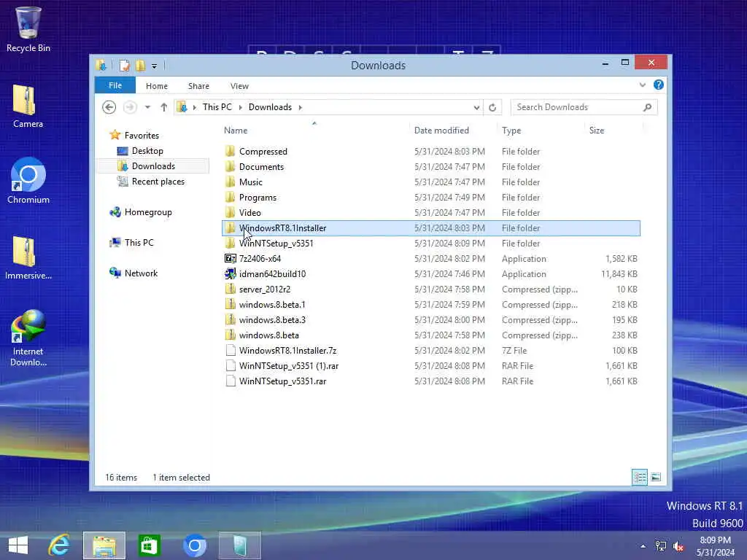Click This PC in the address breadcrumb
The image size is (747, 560).
pyautogui.click(x=217, y=107)
